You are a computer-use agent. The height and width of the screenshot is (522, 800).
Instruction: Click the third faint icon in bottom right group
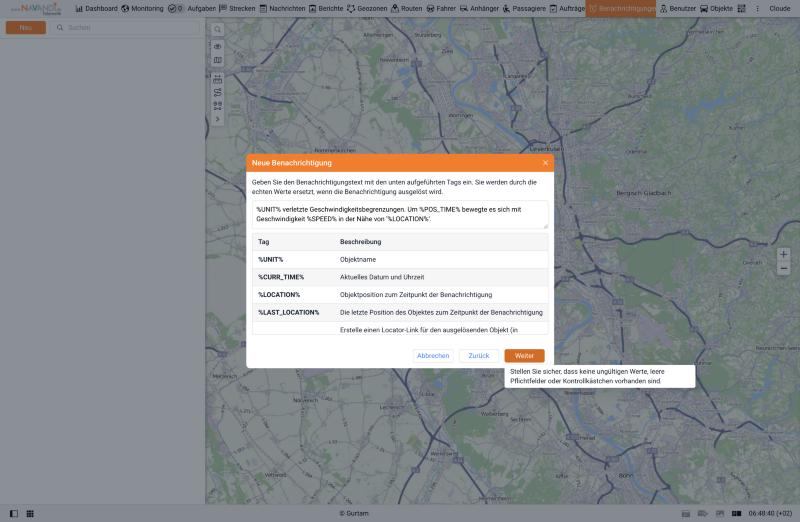pos(720,513)
